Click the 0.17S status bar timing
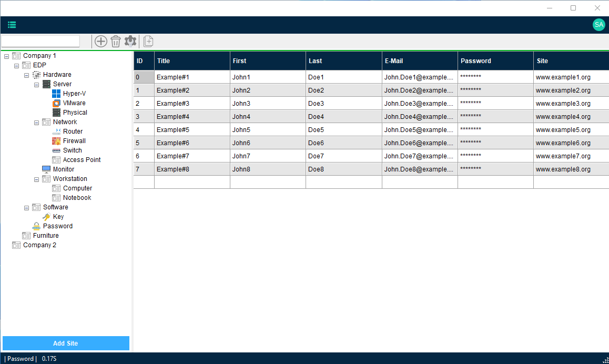The width and height of the screenshot is (609, 364). click(x=49, y=359)
